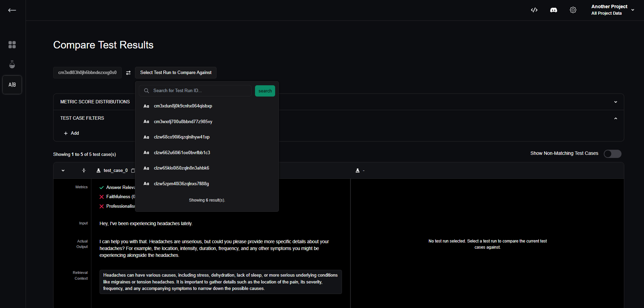The height and width of the screenshot is (308, 644).
Task: Click the back arrow icon
Action: [x=12, y=10]
